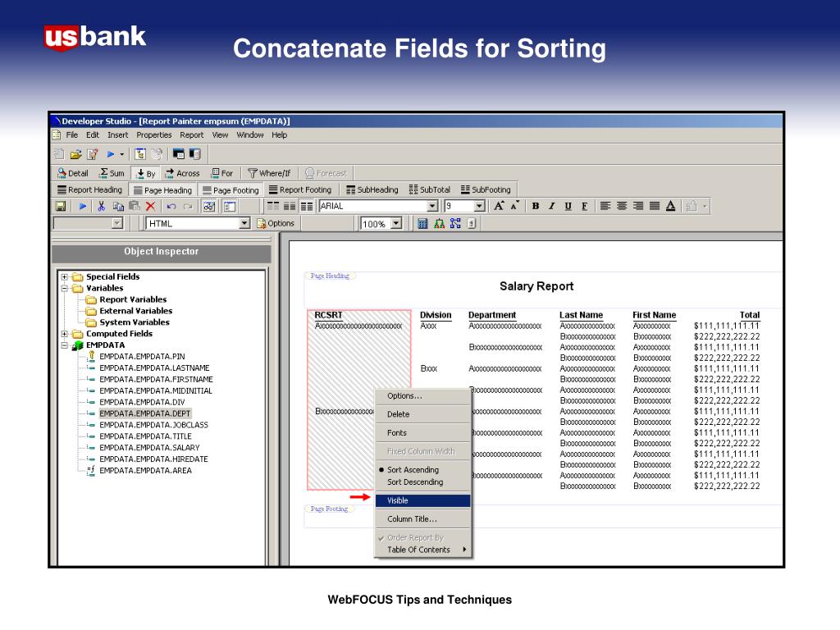Toggle the Page Heading button
Image resolution: width=840 pixels, height=630 pixels.
click(x=163, y=190)
